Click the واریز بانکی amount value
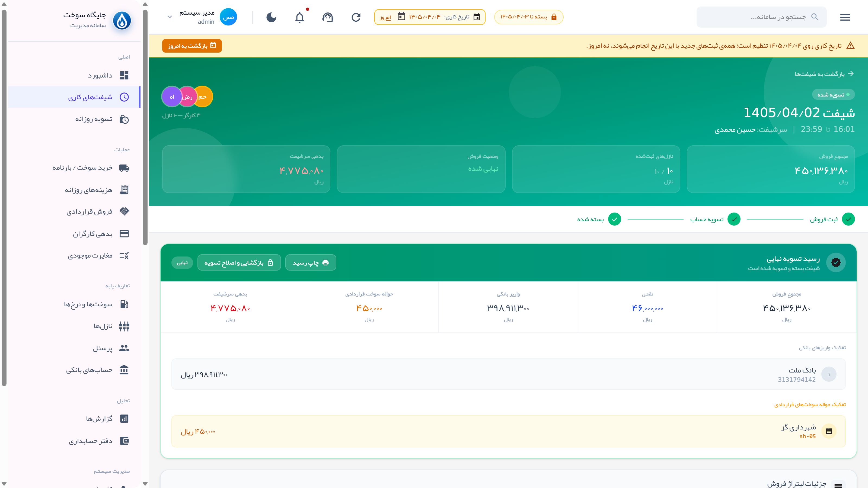The image size is (868, 488). point(508,308)
